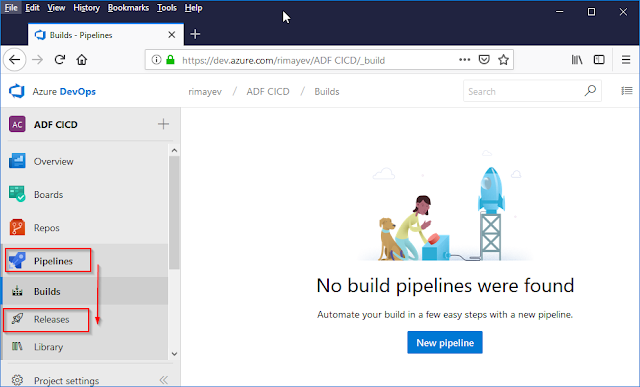Go to the browser home page
Screen dimensions: 640x387
point(82,60)
